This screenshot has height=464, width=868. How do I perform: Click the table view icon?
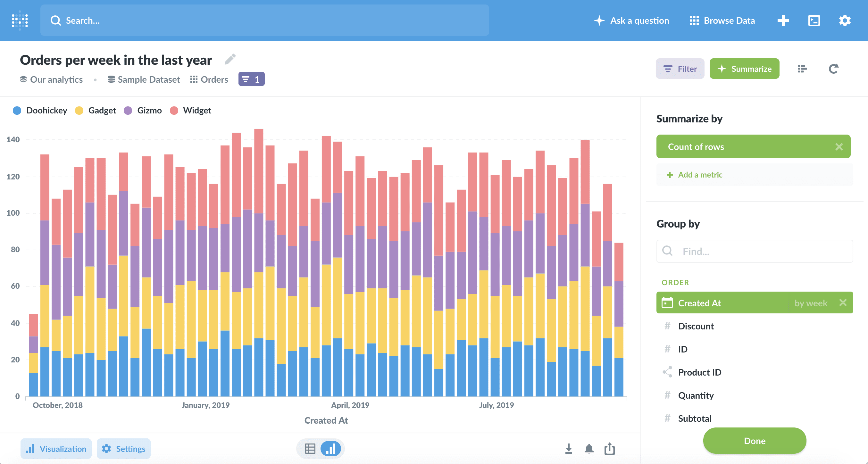tap(310, 449)
